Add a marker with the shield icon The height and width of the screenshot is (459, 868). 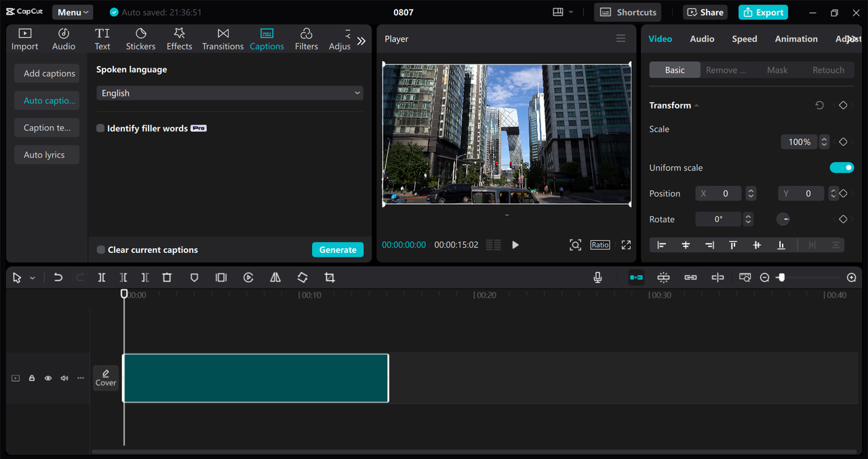click(x=194, y=277)
